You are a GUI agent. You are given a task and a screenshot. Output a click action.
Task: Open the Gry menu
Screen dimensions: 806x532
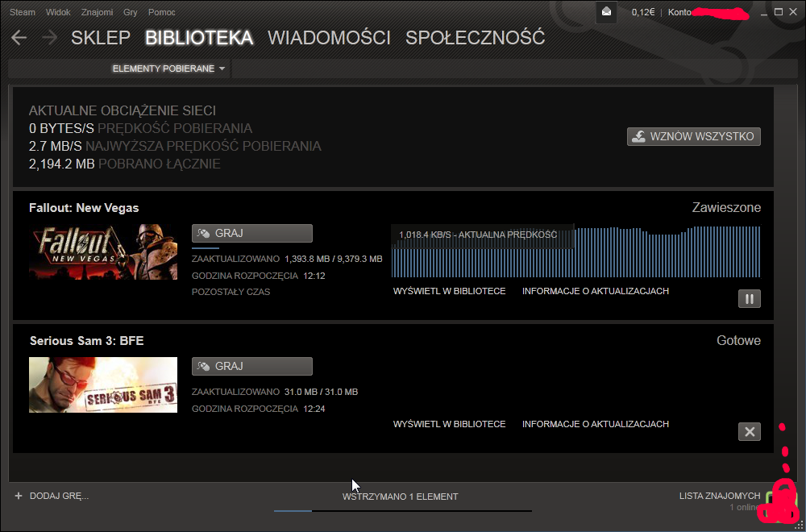tap(131, 12)
